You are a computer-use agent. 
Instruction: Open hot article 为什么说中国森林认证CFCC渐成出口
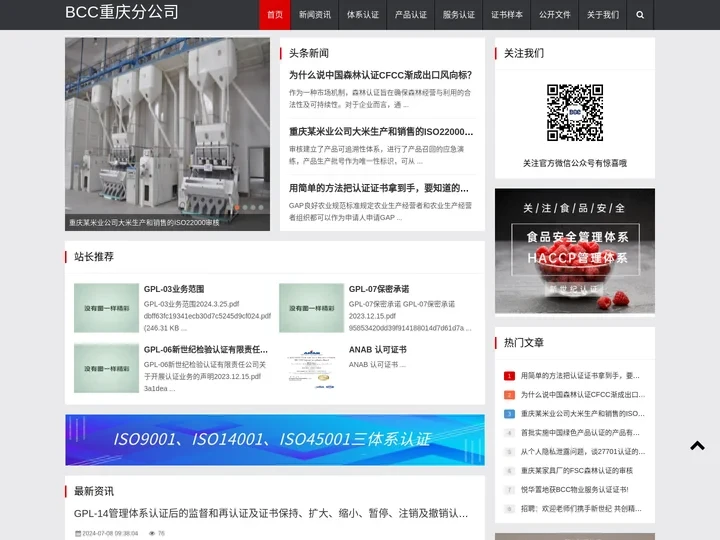click(583, 394)
